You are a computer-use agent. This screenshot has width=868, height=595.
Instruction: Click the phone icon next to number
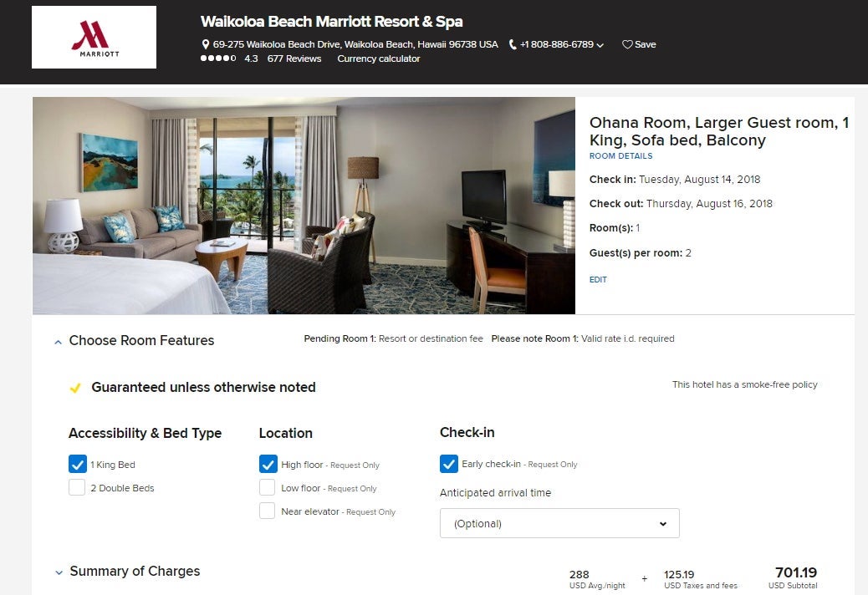click(513, 44)
